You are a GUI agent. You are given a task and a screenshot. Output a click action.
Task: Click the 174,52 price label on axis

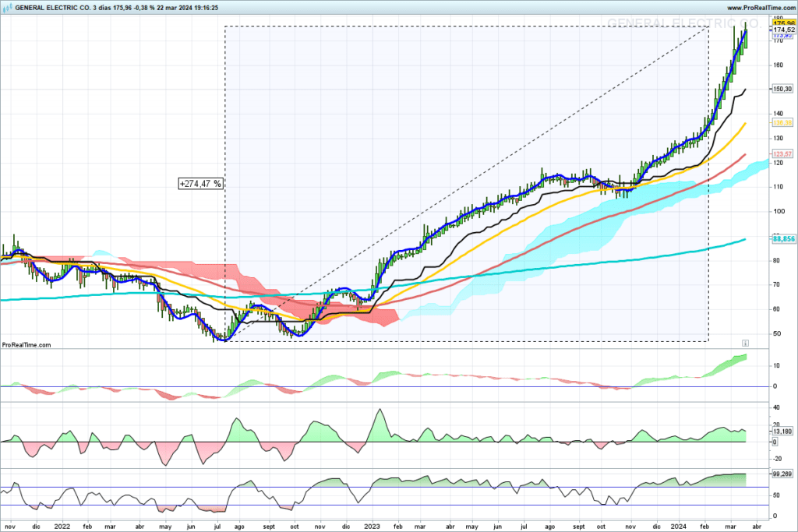pyautogui.click(x=784, y=30)
